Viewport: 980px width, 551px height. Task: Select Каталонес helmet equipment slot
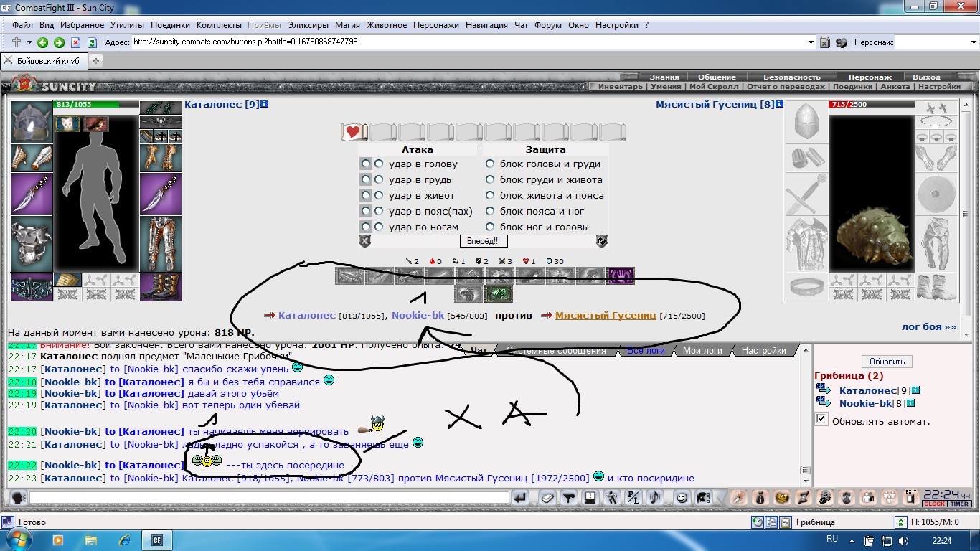tap(32, 123)
